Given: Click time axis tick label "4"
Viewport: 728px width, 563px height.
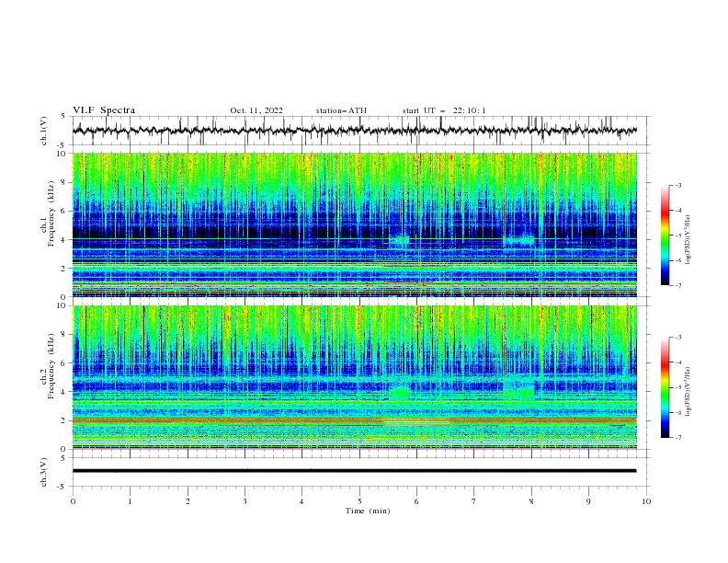Looking at the screenshot, I should tap(301, 501).
